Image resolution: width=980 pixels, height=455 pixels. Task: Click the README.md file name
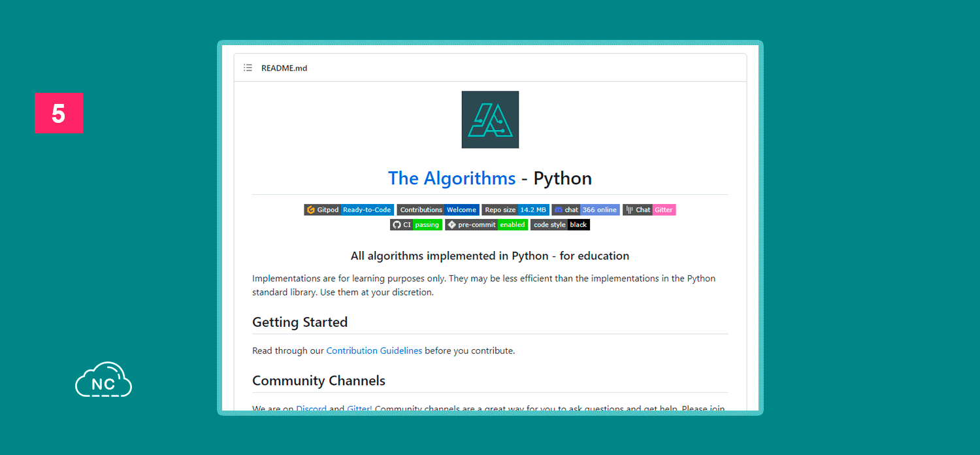click(x=284, y=68)
